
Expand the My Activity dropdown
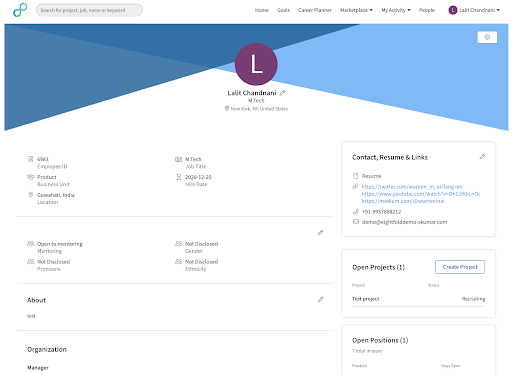click(396, 10)
